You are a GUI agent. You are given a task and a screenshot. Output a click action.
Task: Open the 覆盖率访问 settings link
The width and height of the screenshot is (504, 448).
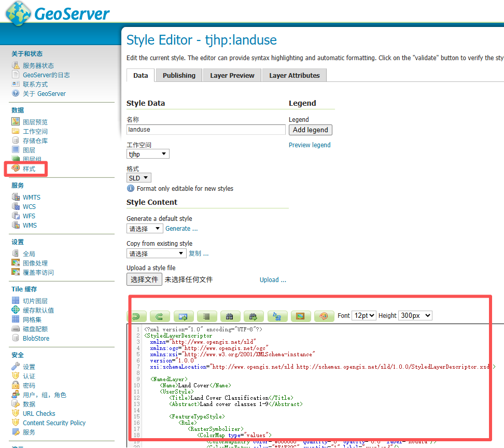coord(38,272)
